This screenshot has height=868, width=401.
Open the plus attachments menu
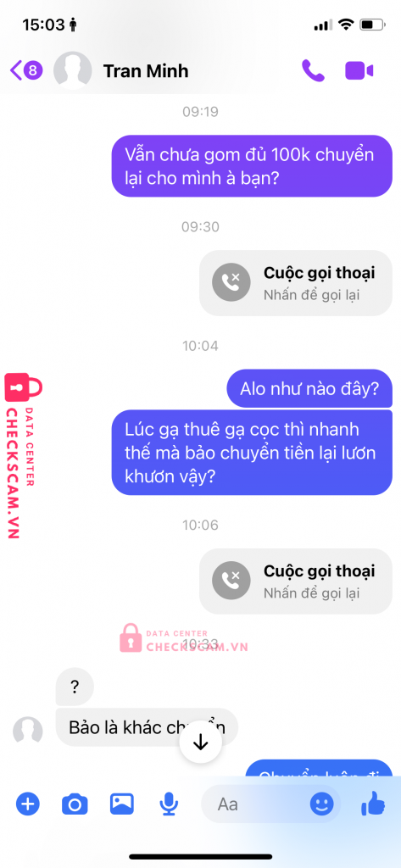click(x=28, y=804)
